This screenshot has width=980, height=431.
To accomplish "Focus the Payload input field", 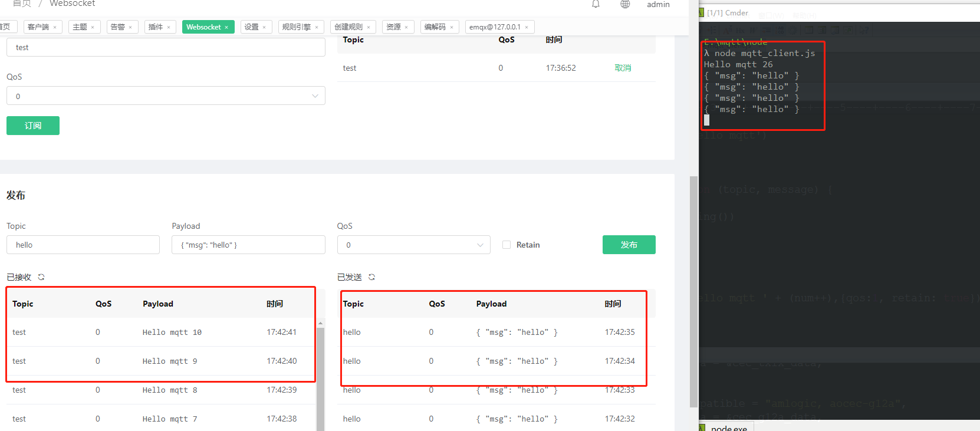I will click(248, 245).
